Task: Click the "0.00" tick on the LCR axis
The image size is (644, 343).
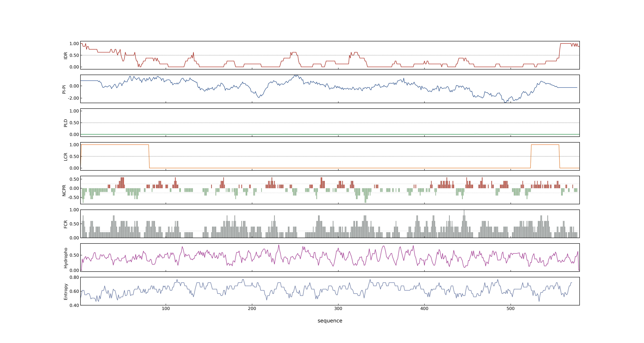Action: pyautogui.click(x=74, y=168)
